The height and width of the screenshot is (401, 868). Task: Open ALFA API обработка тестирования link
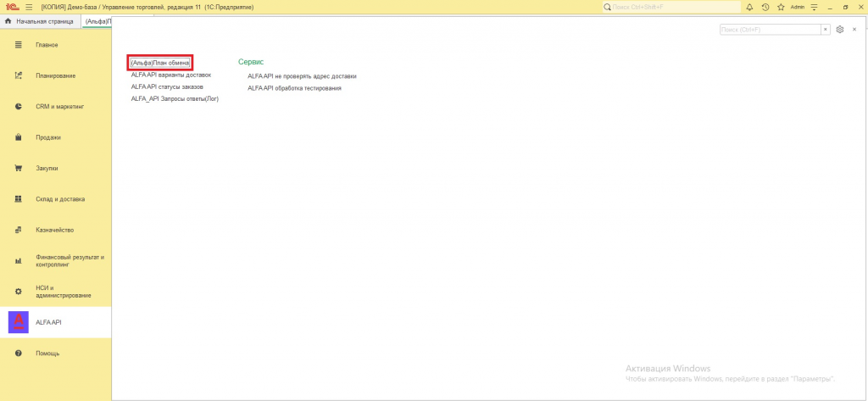coord(294,88)
